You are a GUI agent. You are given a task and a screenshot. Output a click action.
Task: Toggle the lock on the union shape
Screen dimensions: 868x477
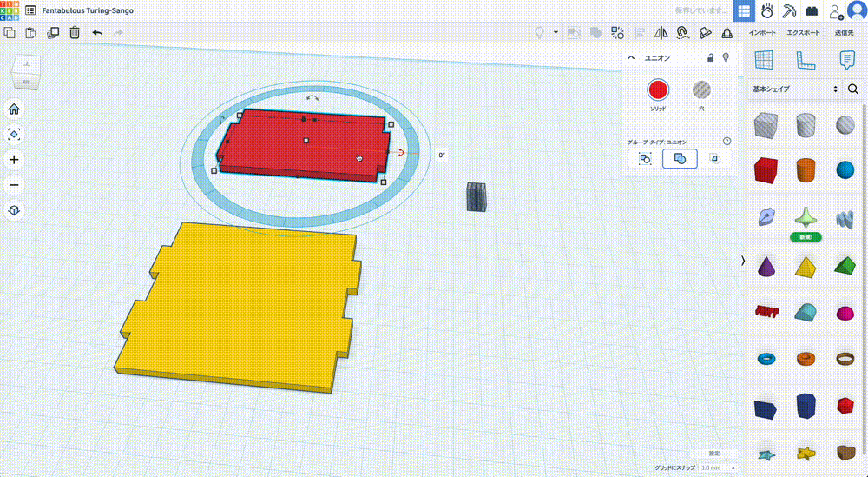tap(711, 57)
